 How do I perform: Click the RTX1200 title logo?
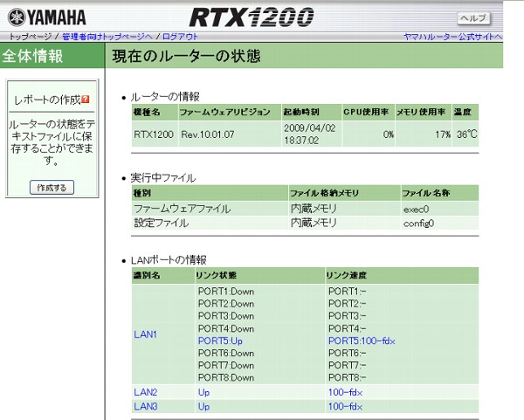point(252,17)
